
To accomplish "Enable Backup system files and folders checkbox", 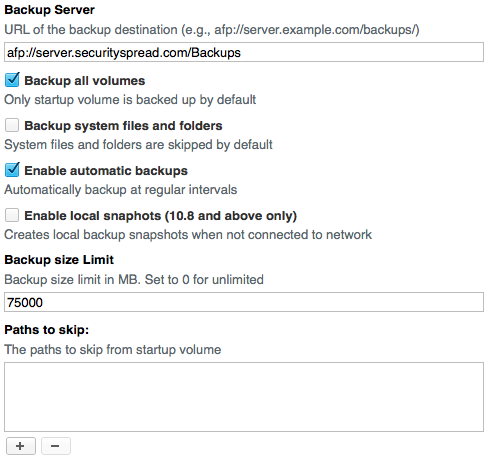I will tap(12, 125).
